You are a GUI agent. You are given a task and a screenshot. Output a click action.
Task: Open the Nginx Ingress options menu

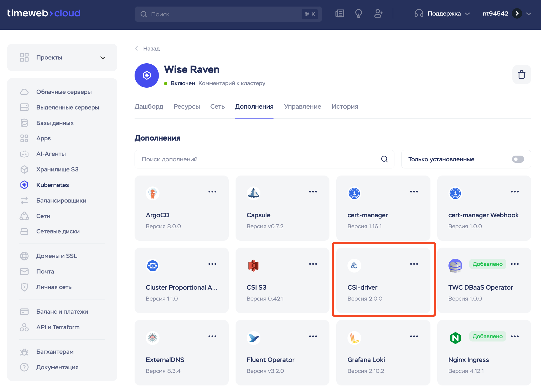(515, 336)
